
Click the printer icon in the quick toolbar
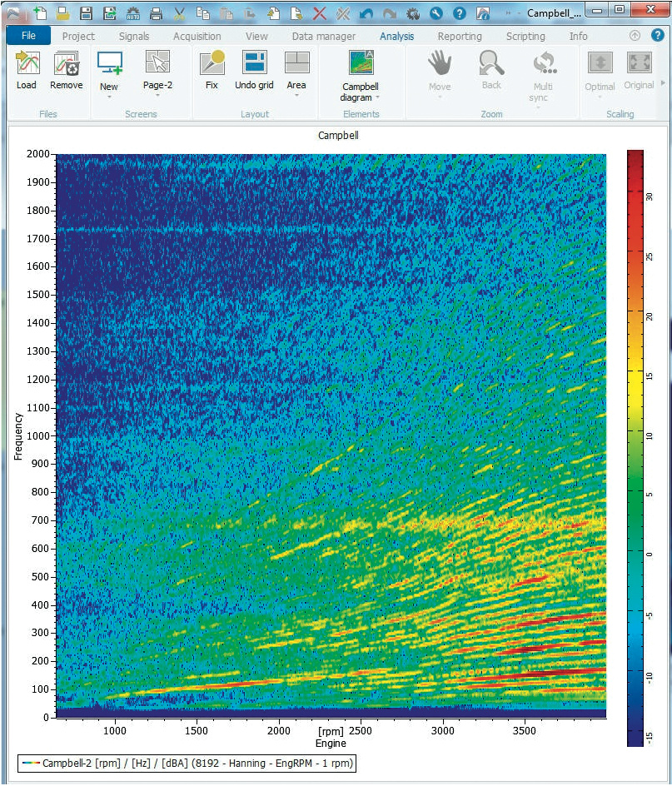(x=156, y=13)
